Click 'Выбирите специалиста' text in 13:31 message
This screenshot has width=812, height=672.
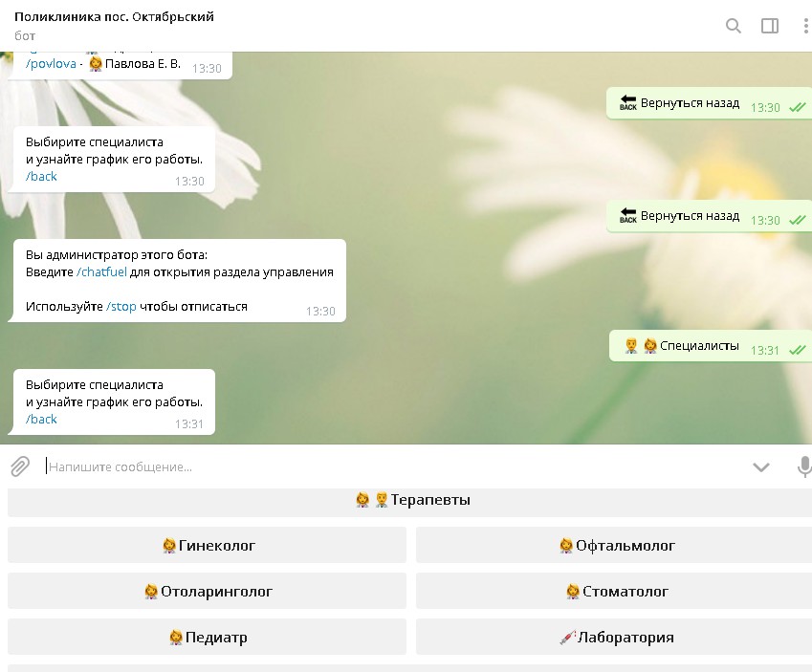pyautogui.click(x=95, y=384)
